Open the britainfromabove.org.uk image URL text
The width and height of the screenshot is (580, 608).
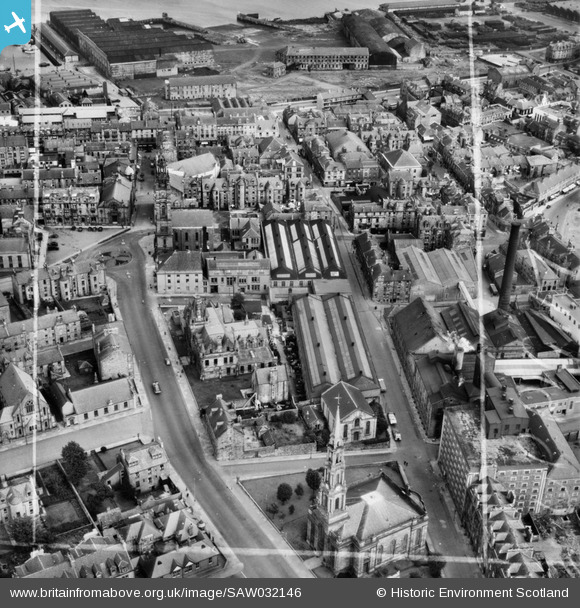pos(155,592)
